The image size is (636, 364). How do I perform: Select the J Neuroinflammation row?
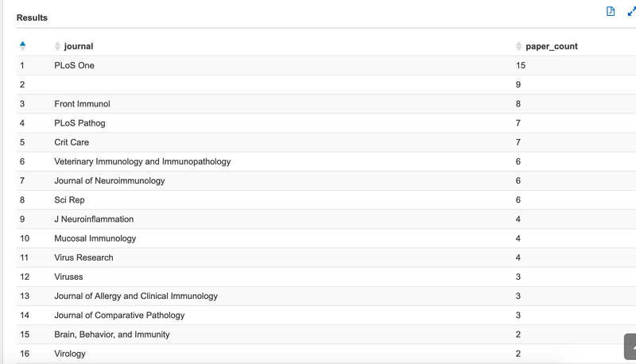point(326,219)
